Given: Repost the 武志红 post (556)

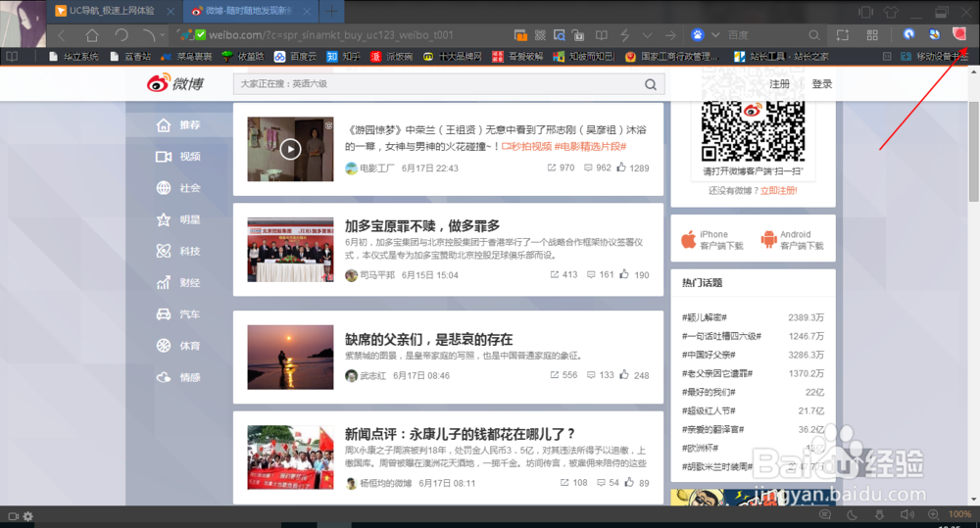Looking at the screenshot, I should coord(563,375).
